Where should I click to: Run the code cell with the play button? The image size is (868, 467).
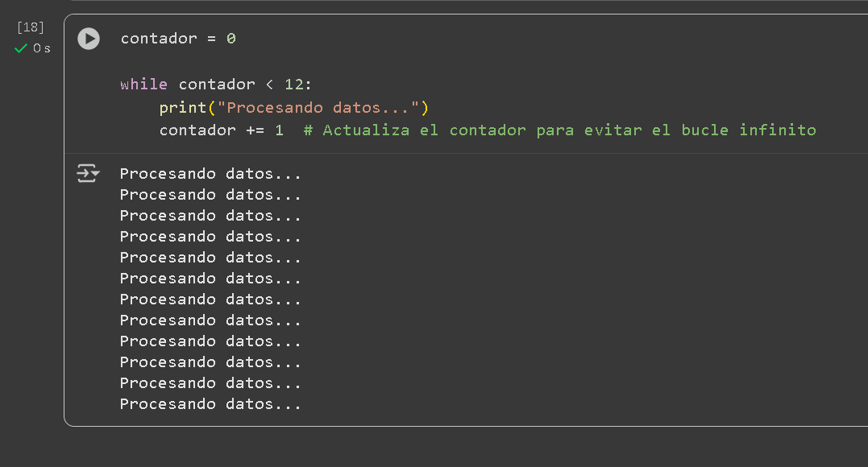tap(89, 39)
